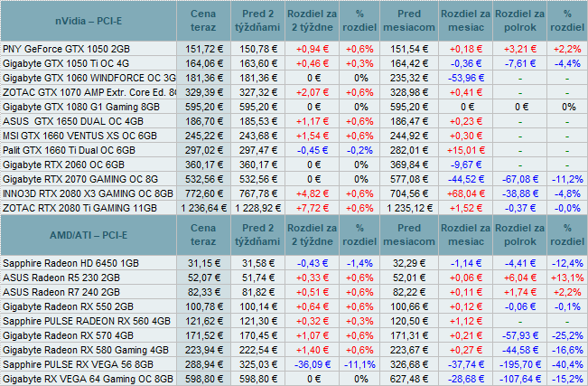Click the +68,04 € monthly difference cell

point(466,193)
